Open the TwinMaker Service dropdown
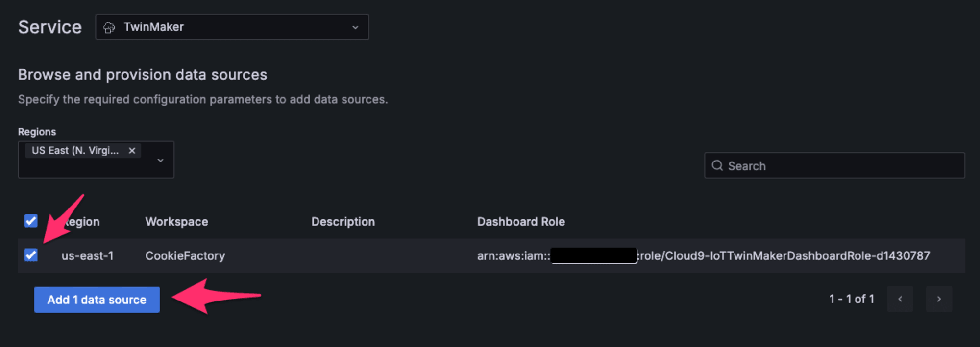This screenshot has width=980, height=347. point(232,27)
